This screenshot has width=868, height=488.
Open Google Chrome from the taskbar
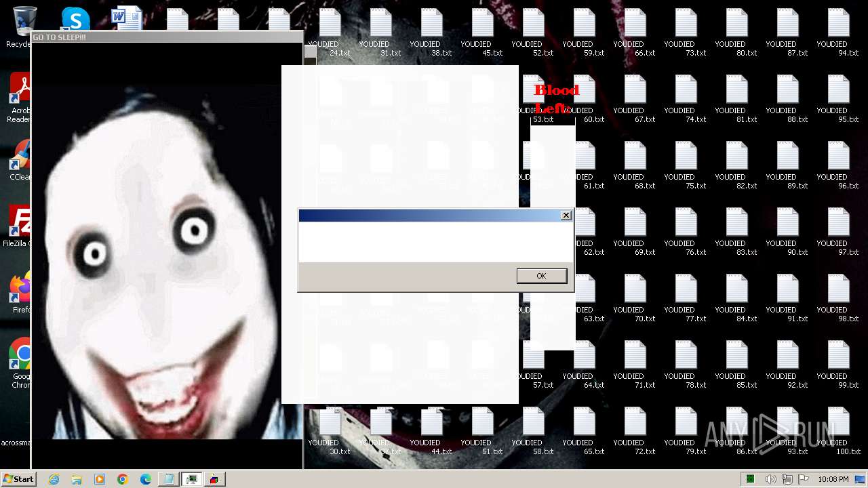(123, 479)
